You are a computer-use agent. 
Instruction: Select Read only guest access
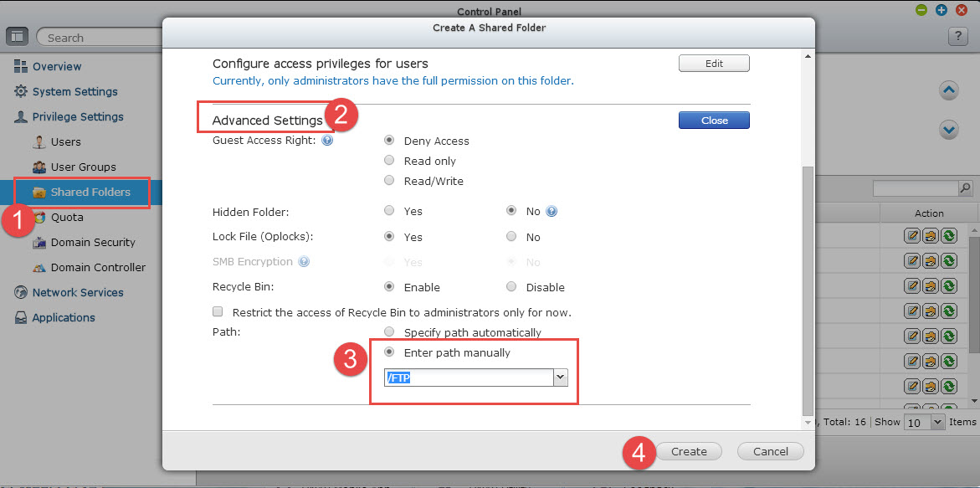click(x=389, y=161)
